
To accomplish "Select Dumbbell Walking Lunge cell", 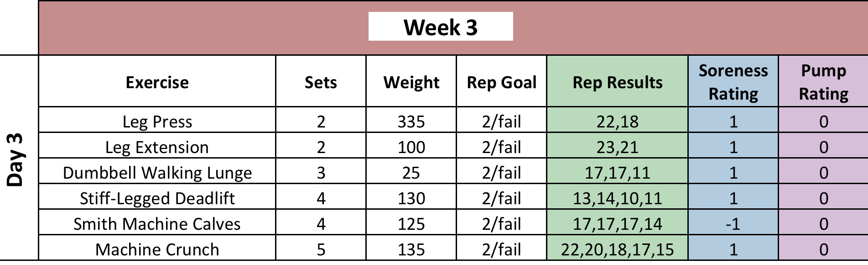I will click(x=157, y=173).
